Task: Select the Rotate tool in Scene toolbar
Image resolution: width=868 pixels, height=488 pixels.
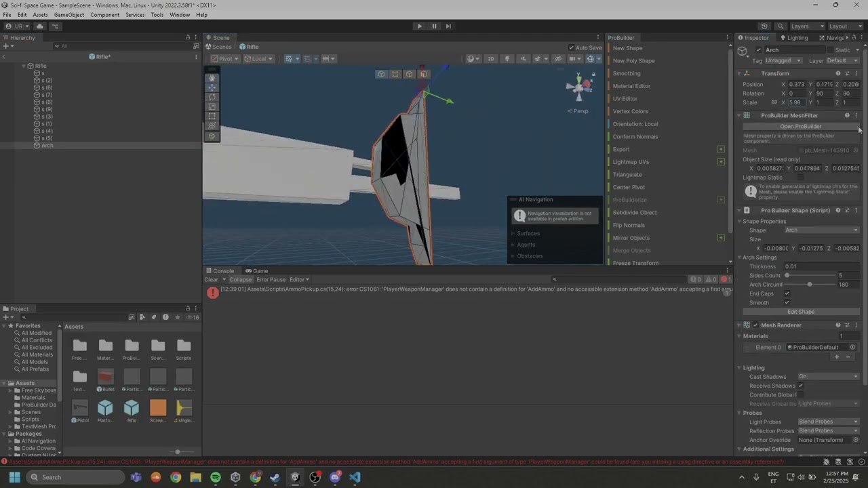Action: pos(212,97)
